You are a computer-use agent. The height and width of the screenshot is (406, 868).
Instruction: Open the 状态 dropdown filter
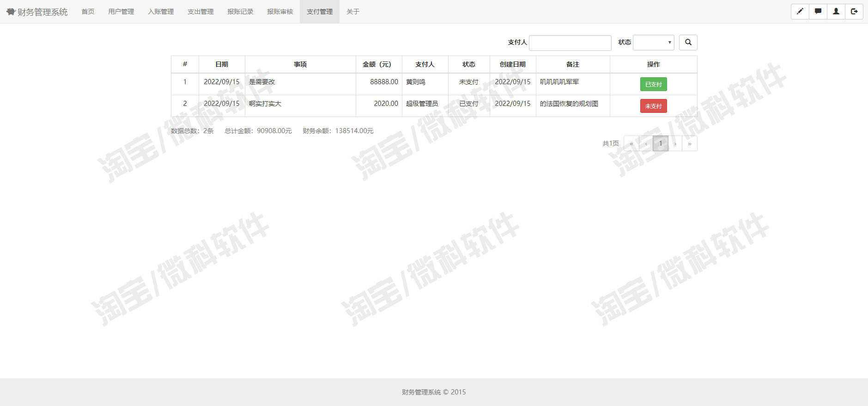click(654, 42)
